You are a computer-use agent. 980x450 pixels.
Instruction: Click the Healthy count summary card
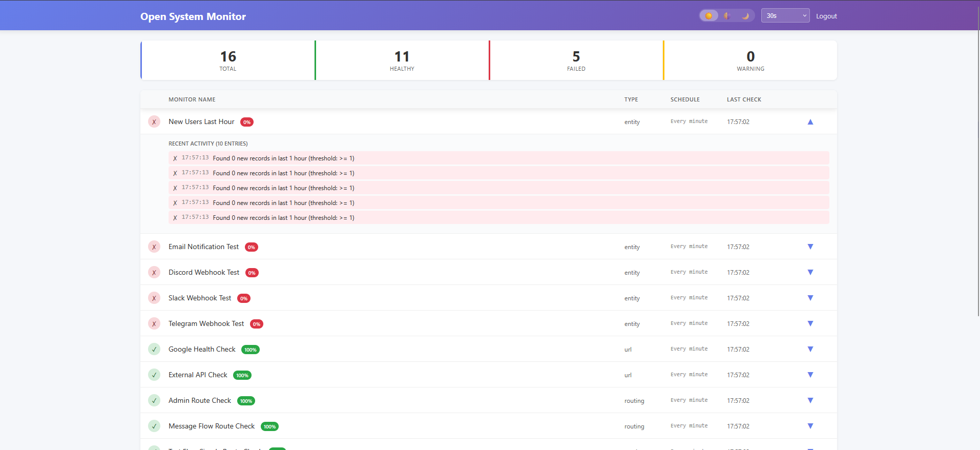[x=402, y=60]
